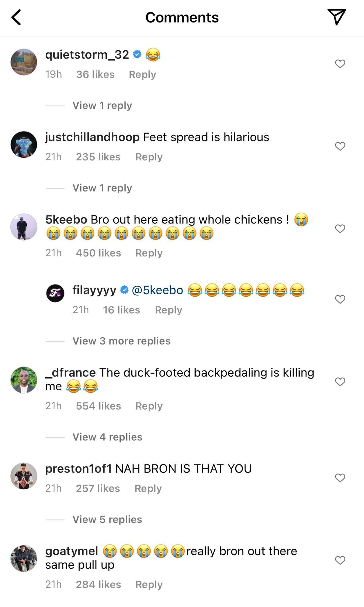
Task: Heart 5keebo's whole chickens comment
Action: (x=340, y=229)
